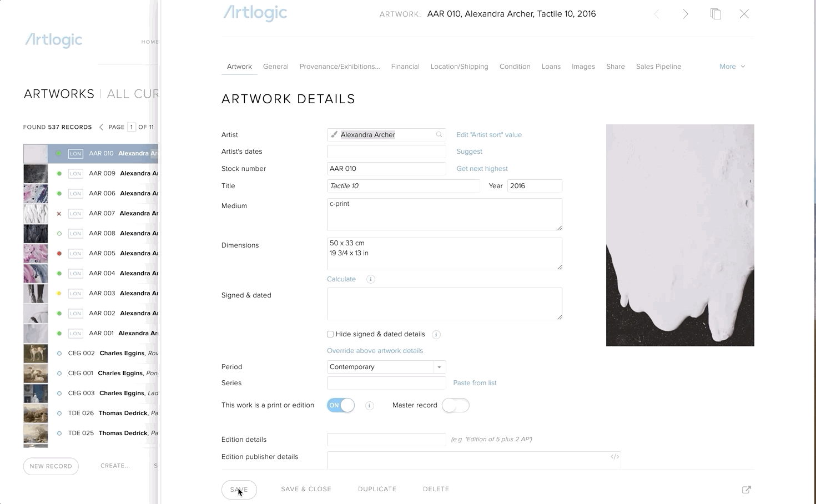Go to next artwork arrow in header
The height and width of the screenshot is (504, 816).
686,14
